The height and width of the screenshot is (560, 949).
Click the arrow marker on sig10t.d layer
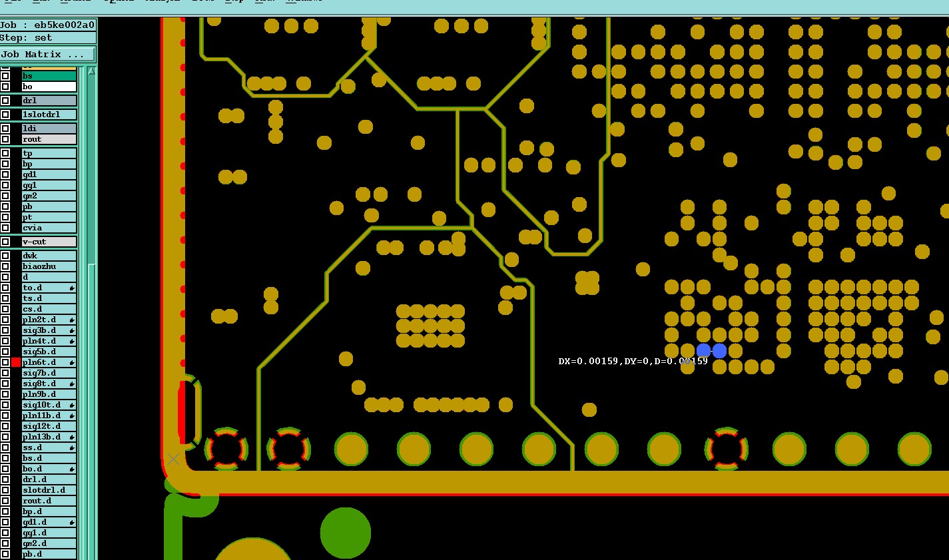pos(72,405)
